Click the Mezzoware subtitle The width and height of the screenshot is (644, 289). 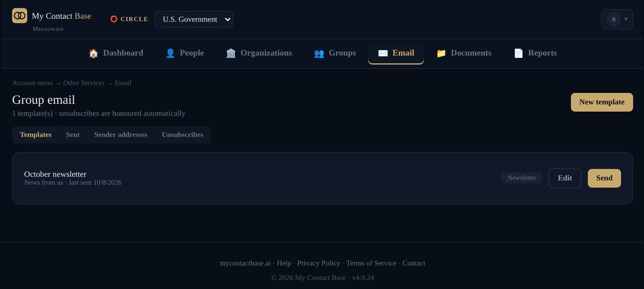(x=48, y=29)
